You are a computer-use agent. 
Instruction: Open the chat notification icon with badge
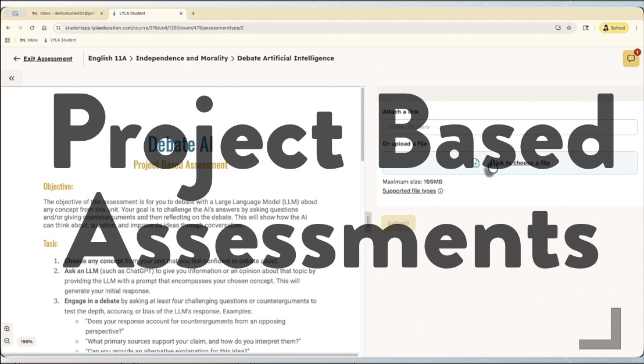[x=631, y=58]
